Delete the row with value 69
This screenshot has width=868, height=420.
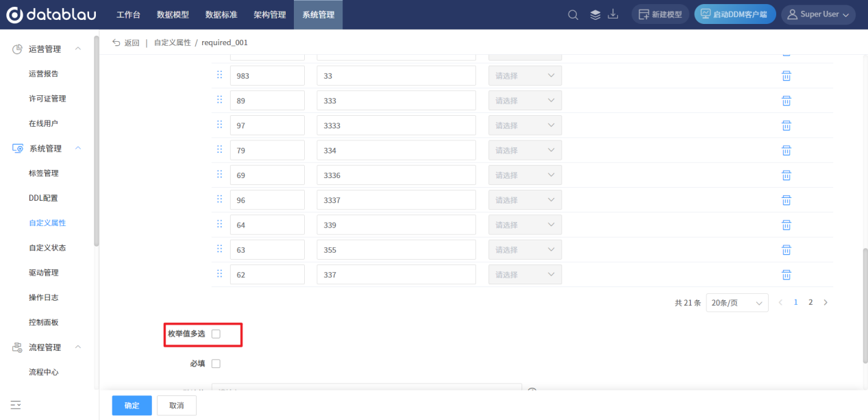pos(786,175)
